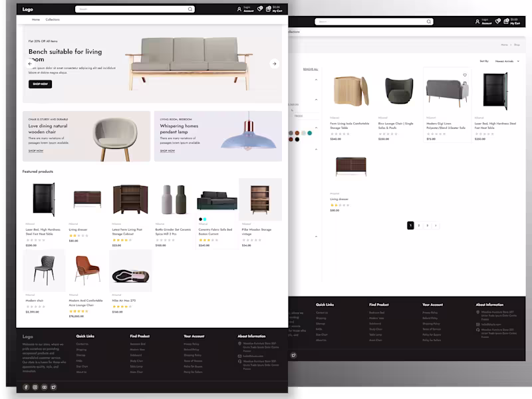The height and width of the screenshot is (399, 532).
Task: Open the Instagram icon in front page footer
Action: [35, 387]
